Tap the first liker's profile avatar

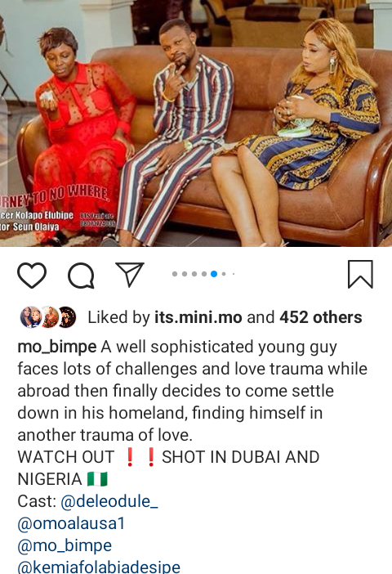[x=30, y=317]
